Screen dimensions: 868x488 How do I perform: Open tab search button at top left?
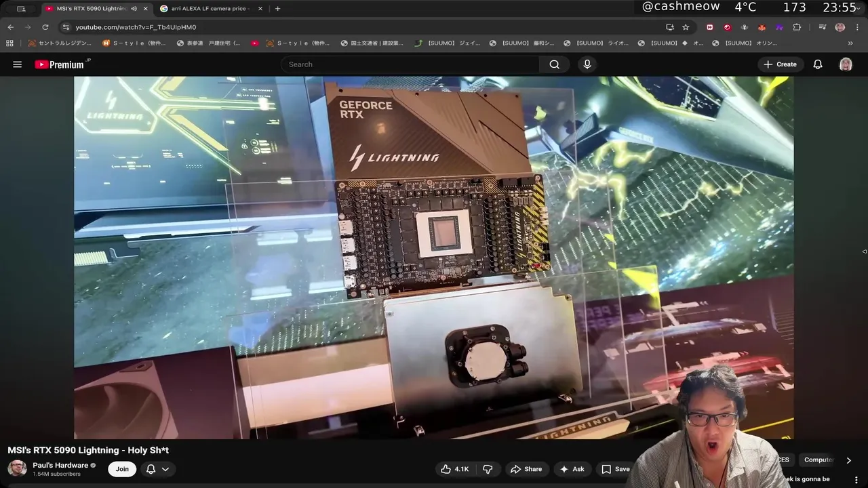21,9
